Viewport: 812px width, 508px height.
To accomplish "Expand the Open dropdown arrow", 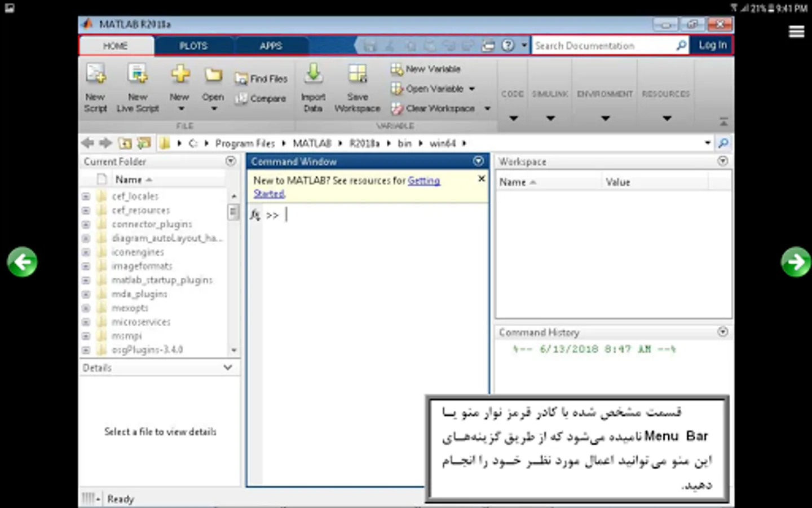I will coord(214,109).
